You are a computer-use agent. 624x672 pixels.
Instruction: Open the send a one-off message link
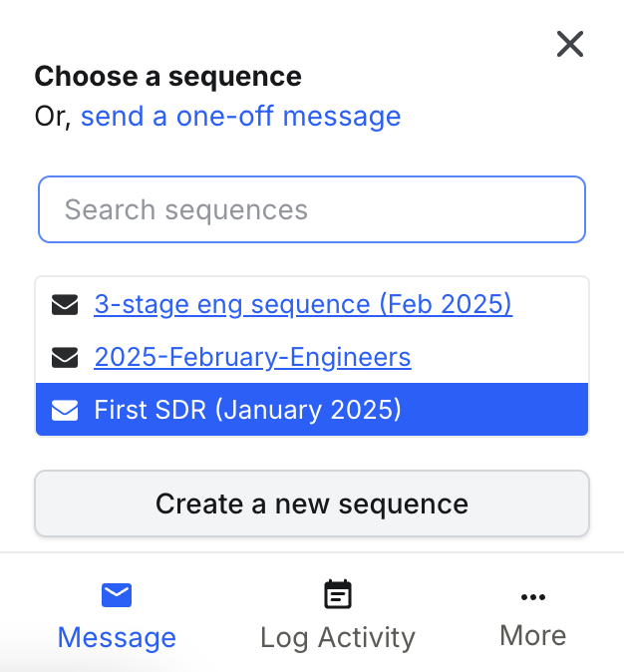(240, 116)
